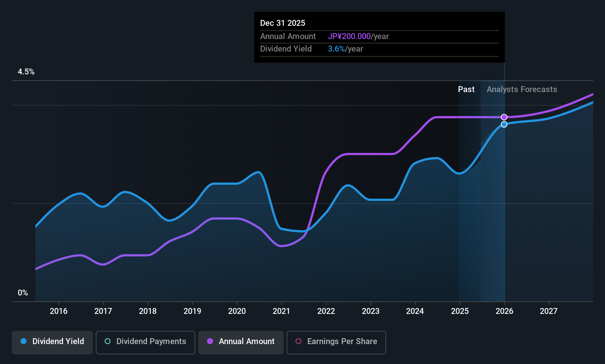This screenshot has width=605, height=364.
Task: Select the blue yield data point at 2026
Action: click(504, 125)
